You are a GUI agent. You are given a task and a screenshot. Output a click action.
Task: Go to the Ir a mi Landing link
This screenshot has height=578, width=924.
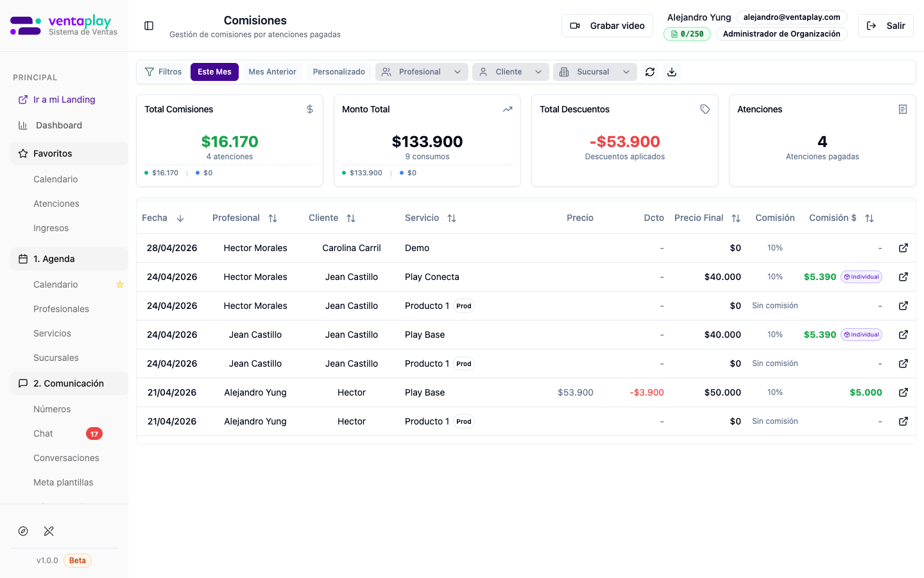click(64, 100)
